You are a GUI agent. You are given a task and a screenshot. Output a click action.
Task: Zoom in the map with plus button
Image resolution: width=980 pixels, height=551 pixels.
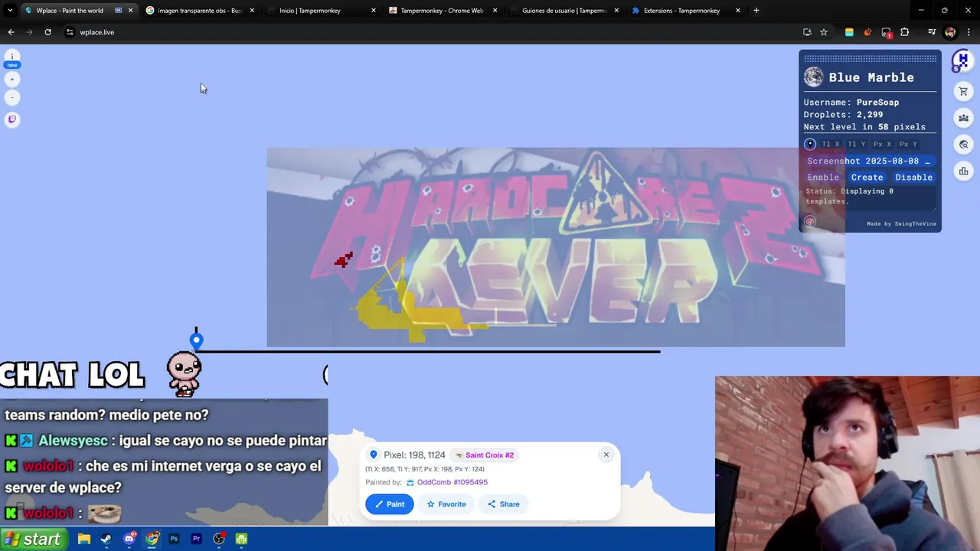tap(12, 80)
